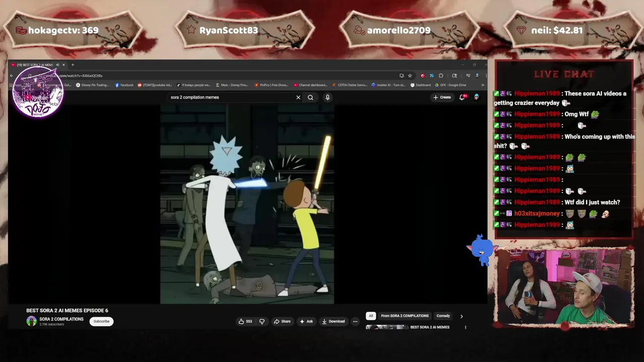This screenshot has width=644, height=362.
Task: Open the GFX - Google Drive bookmark
Action: tap(450, 85)
